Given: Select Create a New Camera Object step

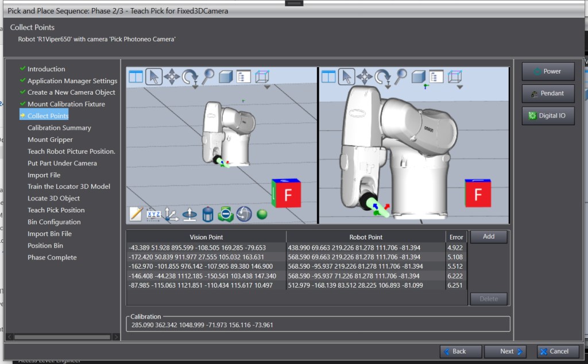Looking at the screenshot, I should tap(71, 92).
